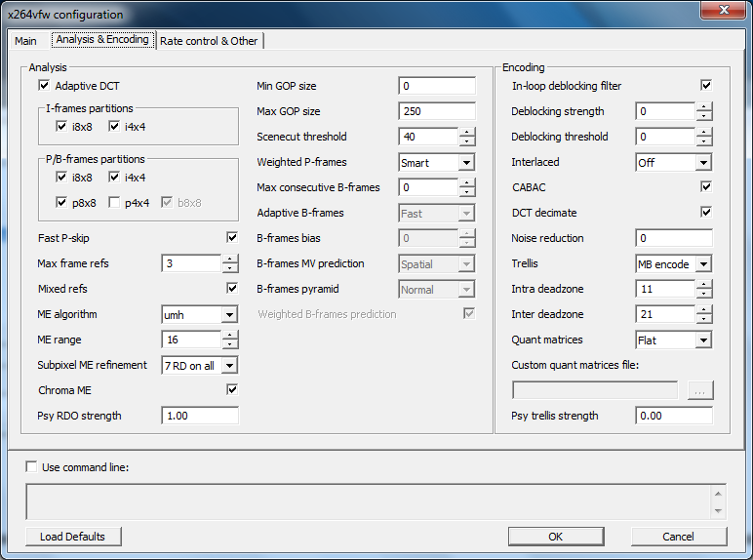
Task: Click the command line text area
Action: point(376,501)
